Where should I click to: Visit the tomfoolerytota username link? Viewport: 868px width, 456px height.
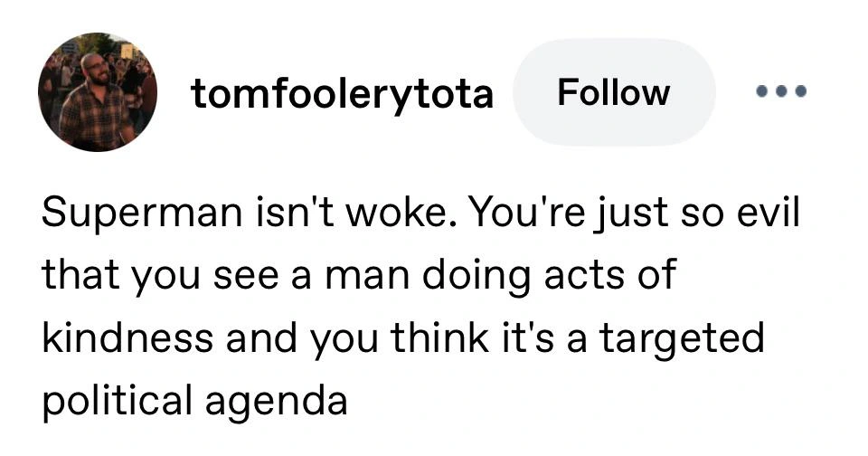[342, 93]
